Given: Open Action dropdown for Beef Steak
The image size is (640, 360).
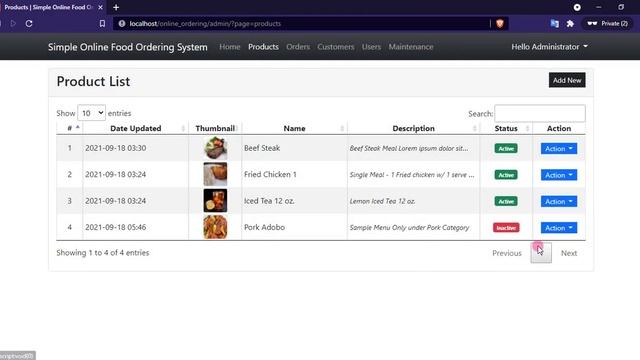Looking at the screenshot, I should 559,149.
